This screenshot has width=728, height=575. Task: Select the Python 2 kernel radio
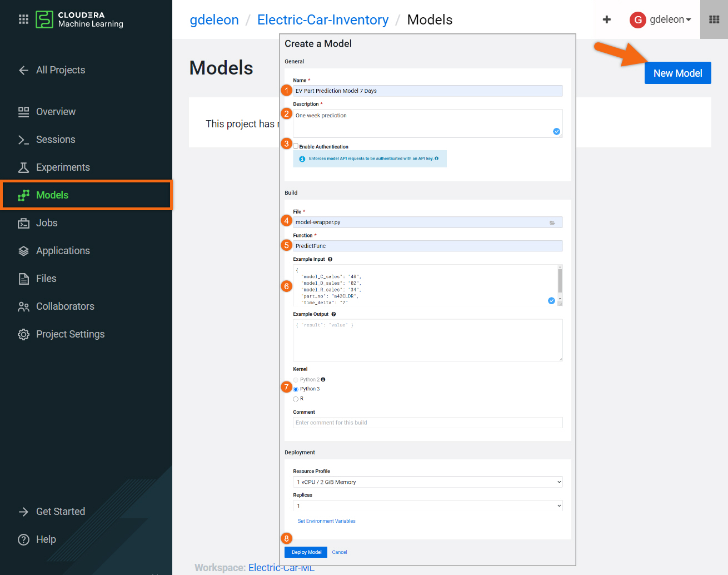(x=296, y=380)
